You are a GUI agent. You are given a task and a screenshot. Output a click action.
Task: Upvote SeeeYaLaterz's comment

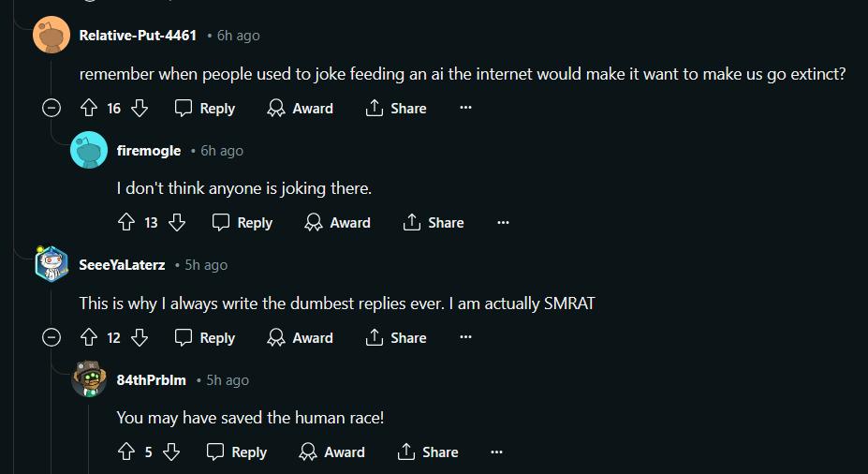click(x=89, y=337)
